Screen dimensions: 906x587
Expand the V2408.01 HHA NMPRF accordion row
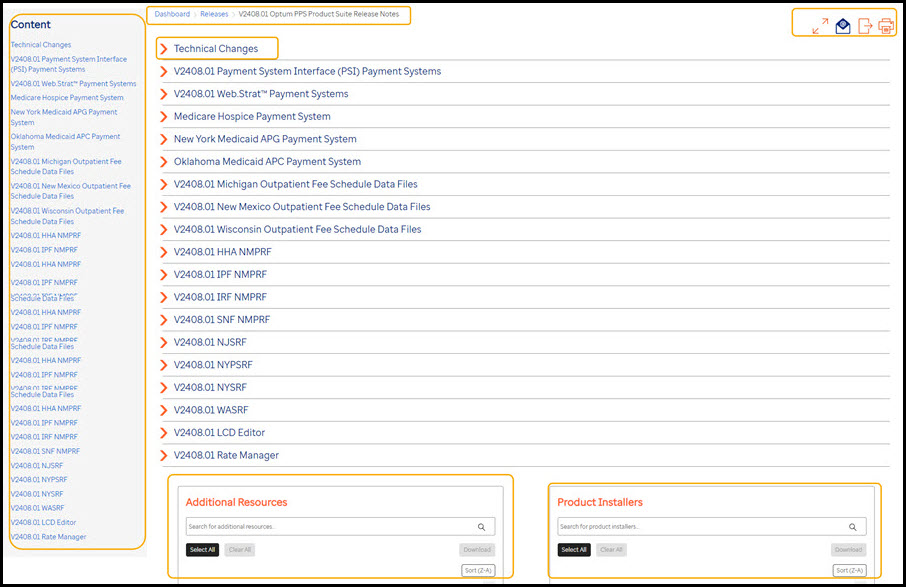(525, 252)
